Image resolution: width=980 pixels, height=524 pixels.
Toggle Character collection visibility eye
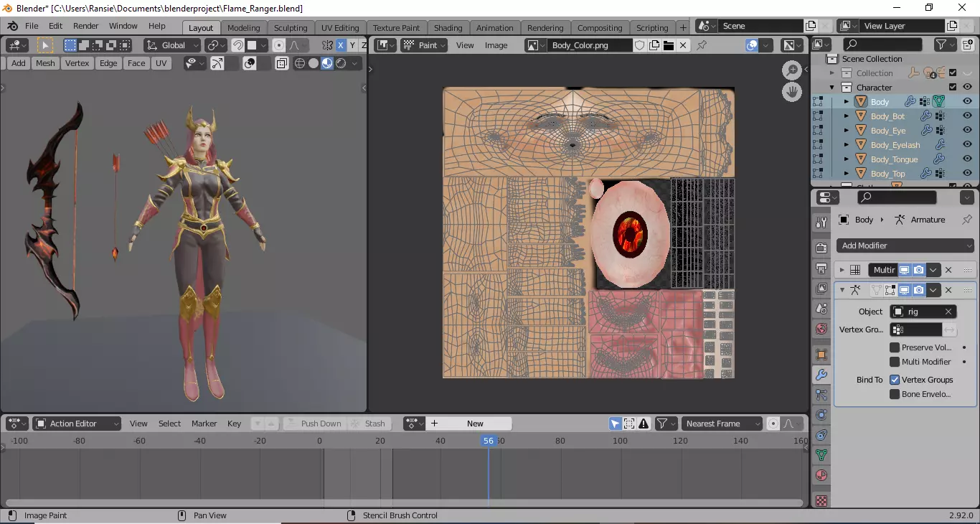pos(967,88)
